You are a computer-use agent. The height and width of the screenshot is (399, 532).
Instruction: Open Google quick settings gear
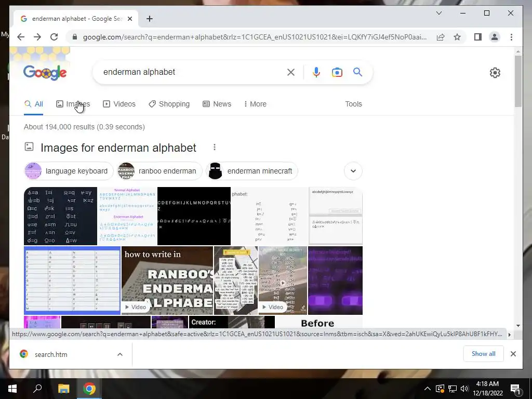(495, 73)
